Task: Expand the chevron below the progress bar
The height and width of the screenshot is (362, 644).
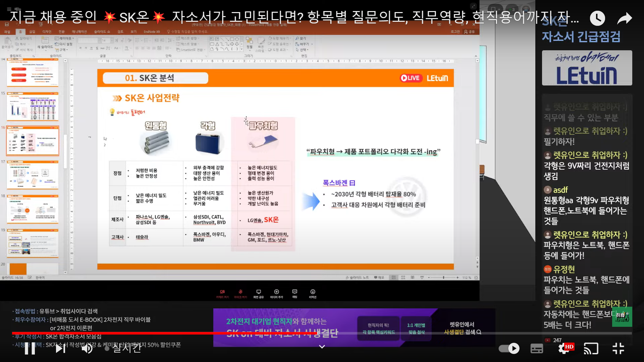Action: tap(322, 347)
